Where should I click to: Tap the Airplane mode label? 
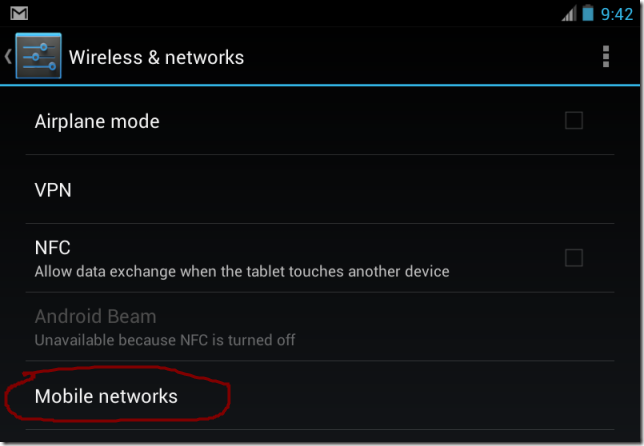[97, 121]
